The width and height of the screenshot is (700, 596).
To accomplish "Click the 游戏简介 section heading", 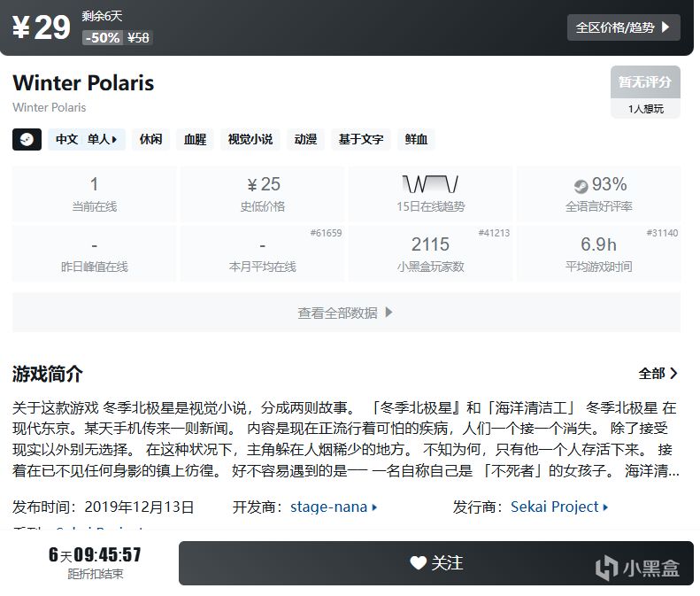I will point(47,374).
